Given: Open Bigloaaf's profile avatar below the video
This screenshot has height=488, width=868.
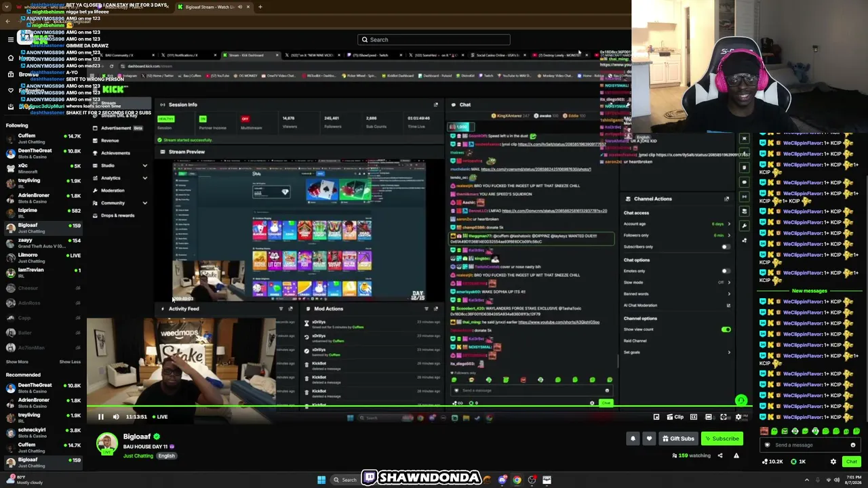Looking at the screenshot, I should 106,444.
